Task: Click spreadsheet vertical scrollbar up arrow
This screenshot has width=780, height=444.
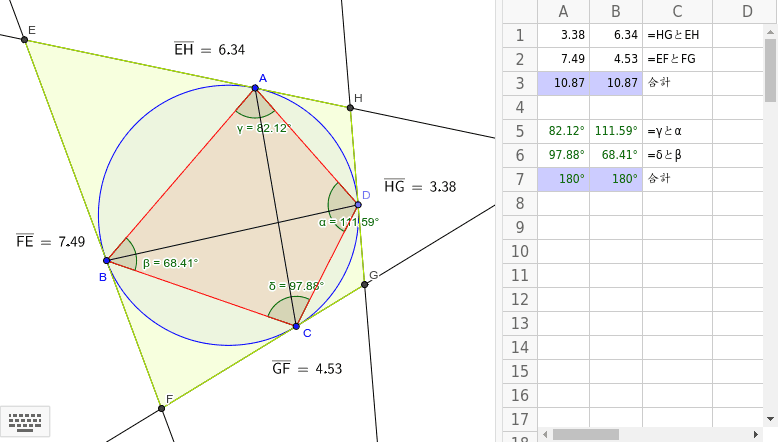Action: coord(771,32)
